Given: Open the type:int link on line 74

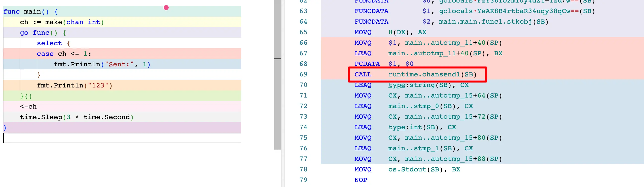Looking at the screenshot, I should [397, 127].
